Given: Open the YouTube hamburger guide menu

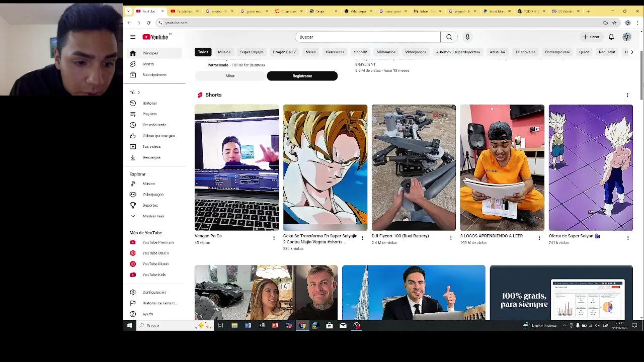Looking at the screenshot, I should pyautogui.click(x=133, y=37).
